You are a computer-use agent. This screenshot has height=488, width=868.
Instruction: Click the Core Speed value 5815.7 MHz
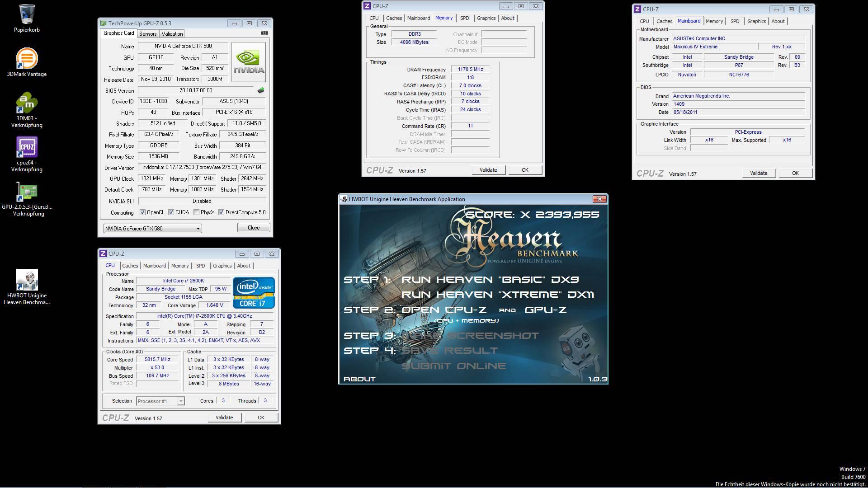(x=157, y=360)
